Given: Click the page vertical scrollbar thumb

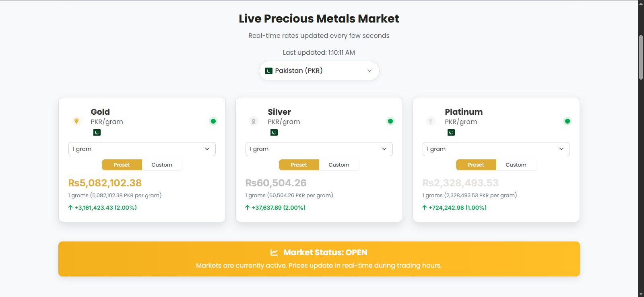Looking at the screenshot, I should point(641,57).
